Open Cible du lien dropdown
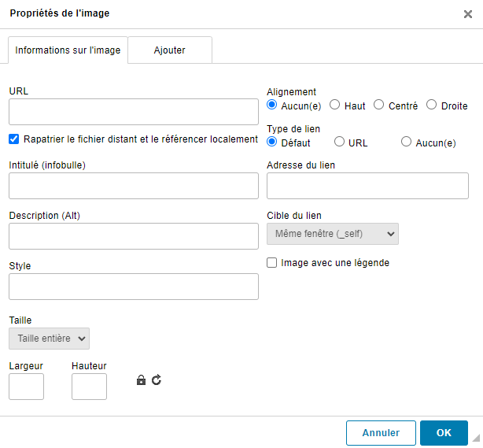This screenshot has width=483, height=448. click(x=333, y=234)
